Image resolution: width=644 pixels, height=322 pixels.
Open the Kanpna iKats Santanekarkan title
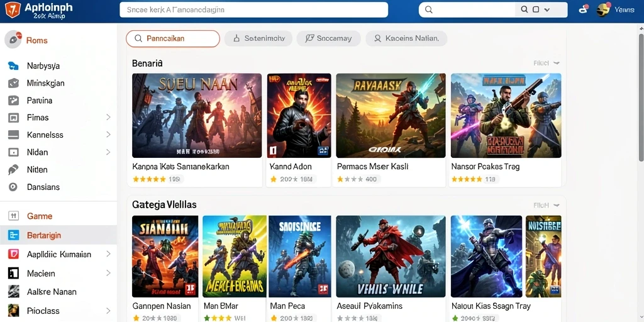click(x=180, y=167)
